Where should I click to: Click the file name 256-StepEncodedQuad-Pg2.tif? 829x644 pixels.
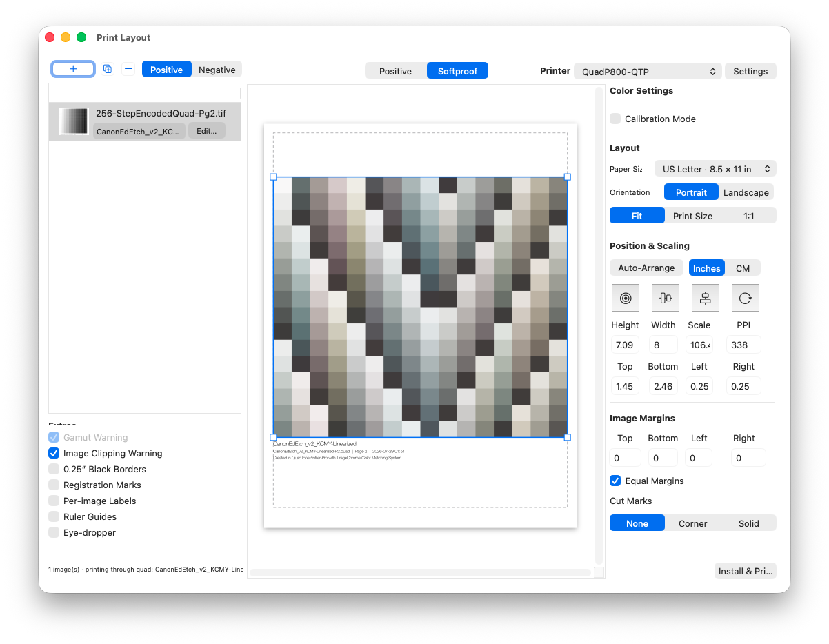coord(161,113)
